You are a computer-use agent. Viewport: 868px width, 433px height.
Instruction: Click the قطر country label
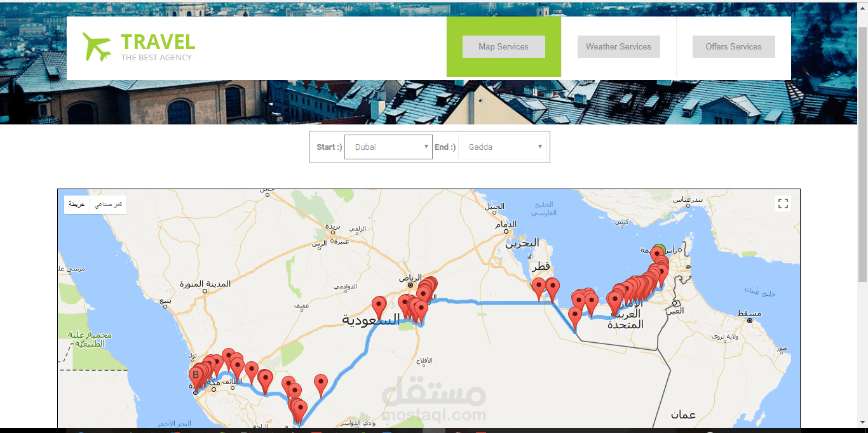click(541, 266)
